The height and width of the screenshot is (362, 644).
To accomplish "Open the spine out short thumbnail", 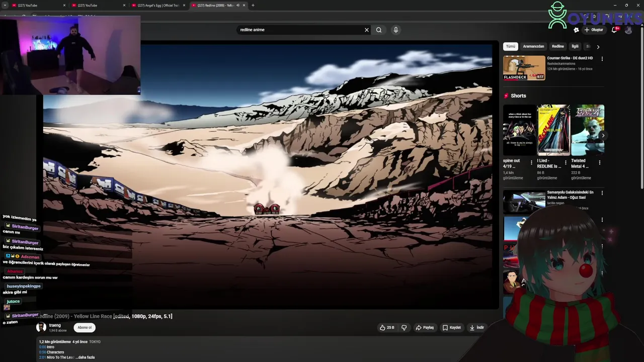I will (x=520, y=130).
